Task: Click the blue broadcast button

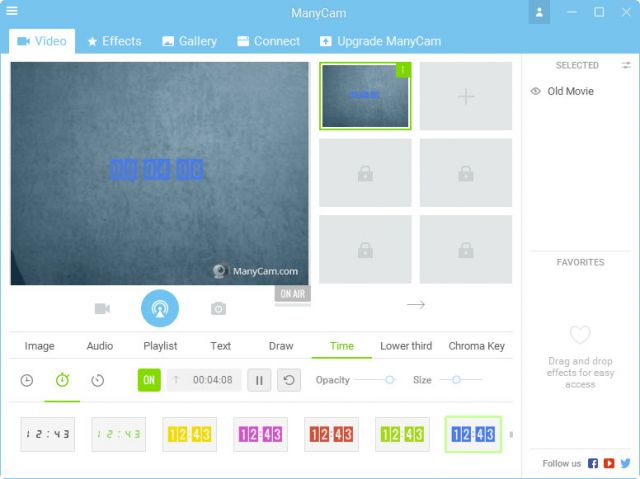Action: coord(160,308)
